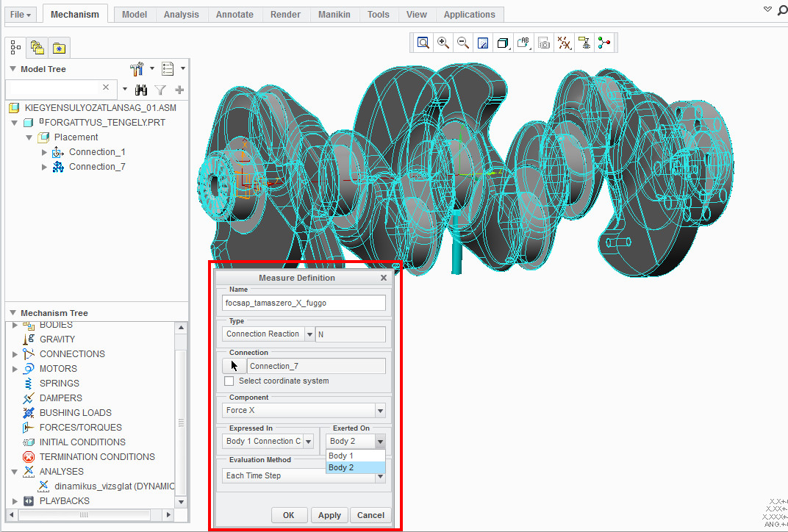Open the display style cube icon
Screen dimensions: 788x532
click(503, 43)
